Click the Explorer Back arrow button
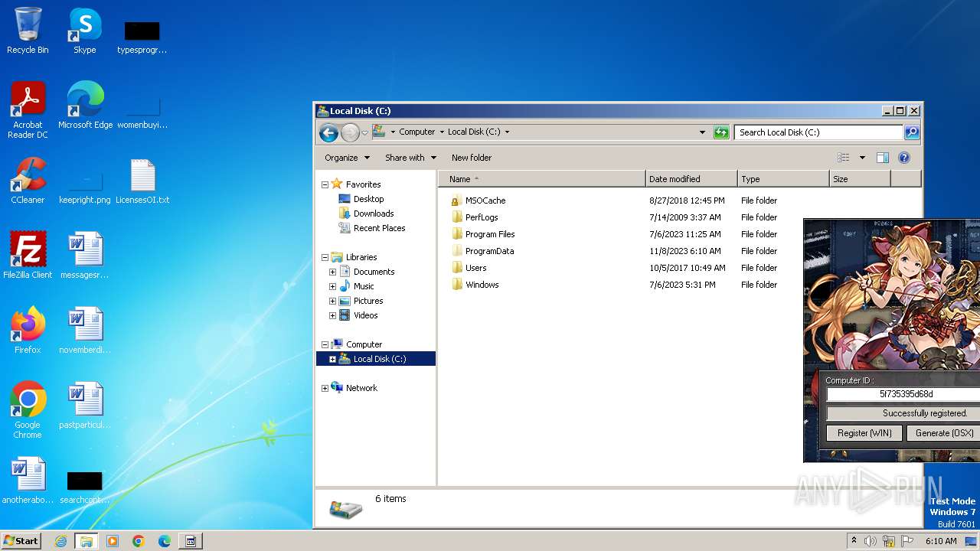The width and height of the screenshot is (980, 551). pos(328,132)
